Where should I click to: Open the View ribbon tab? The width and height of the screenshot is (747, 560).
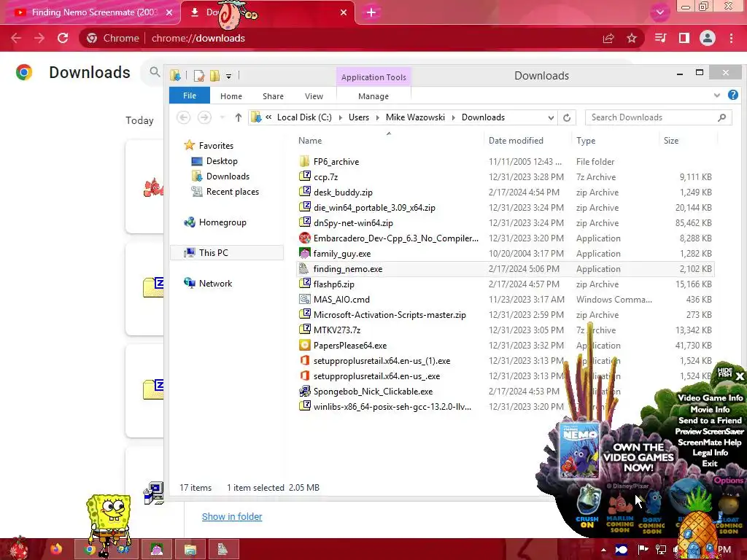pos(314,96)
